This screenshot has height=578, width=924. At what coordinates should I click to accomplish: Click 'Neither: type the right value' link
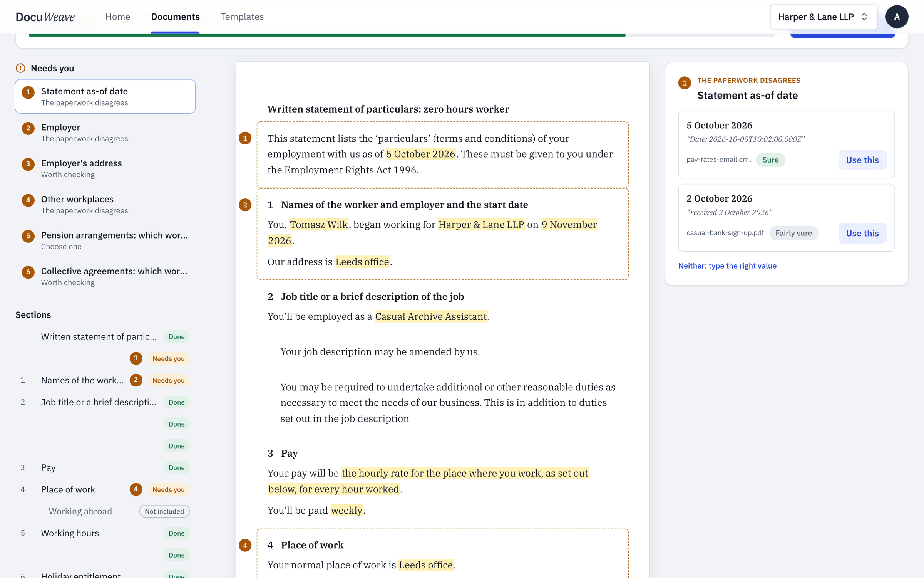(x=727, y=265)
